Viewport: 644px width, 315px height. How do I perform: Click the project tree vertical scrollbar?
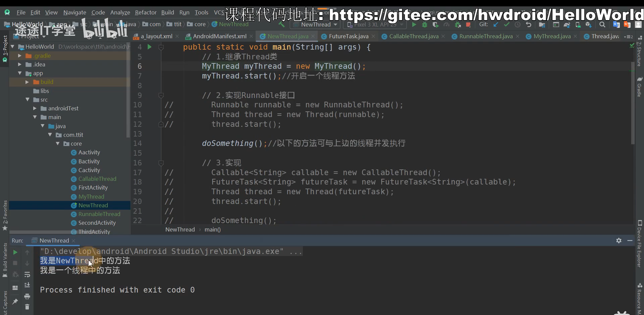[128, 91]
